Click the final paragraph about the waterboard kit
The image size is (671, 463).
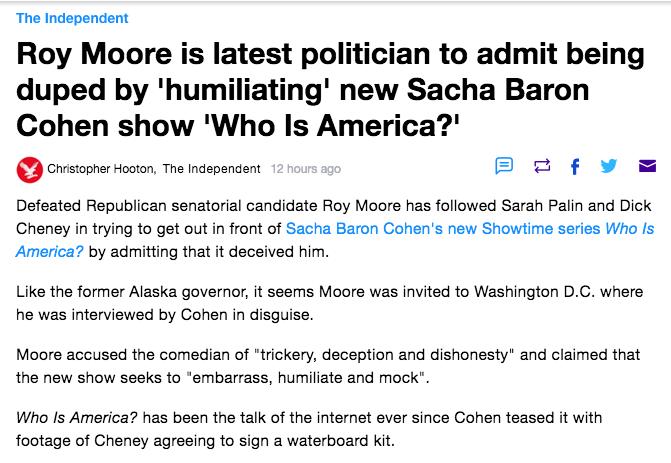[309, 429]
